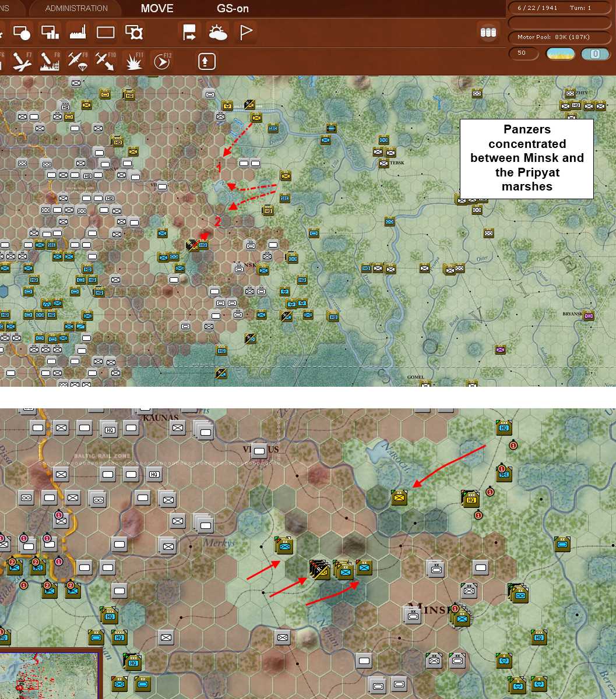The width and height of the screenshot is (616, 699).
Task: Click the MOVE mode label
Action: tap(157, 8)
